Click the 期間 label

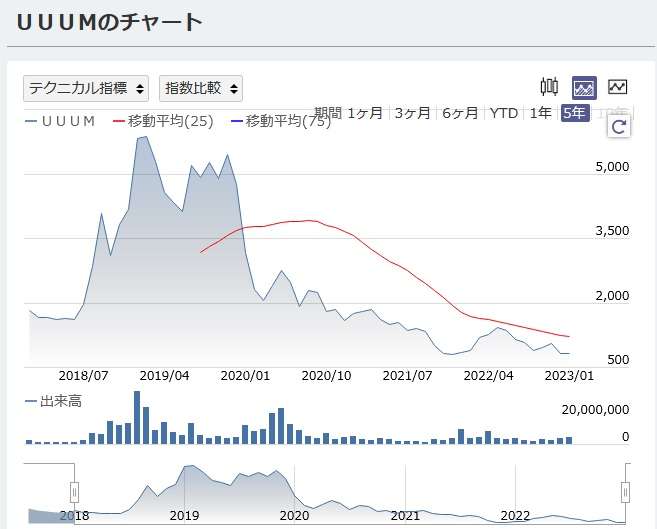pos(328,113)
